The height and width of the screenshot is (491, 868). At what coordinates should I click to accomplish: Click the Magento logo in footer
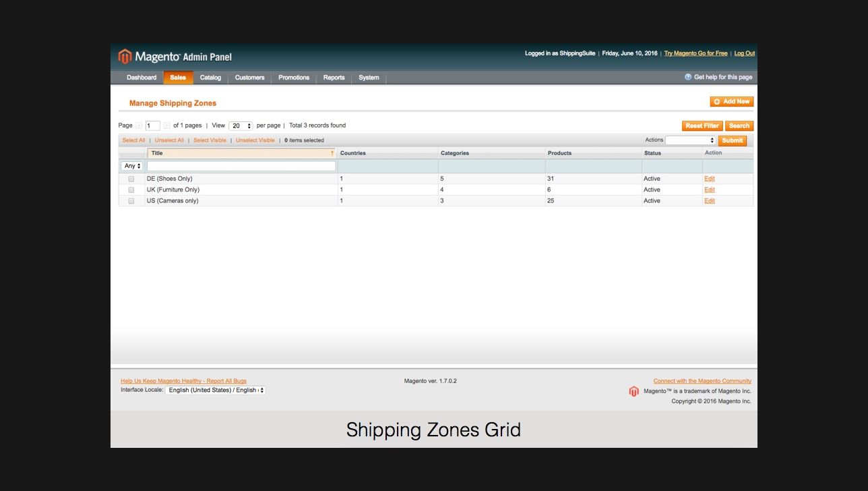tap(633, 391)
